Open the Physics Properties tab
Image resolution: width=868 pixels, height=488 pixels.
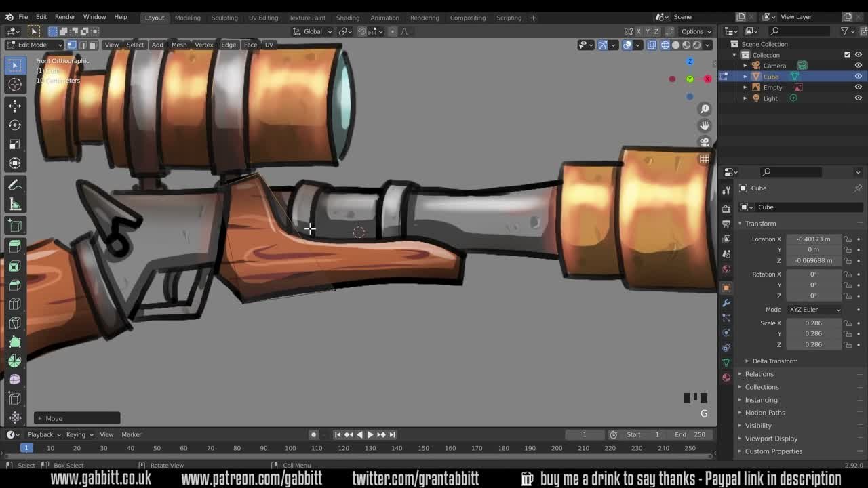pyautogui.click(x=726, y=331)
